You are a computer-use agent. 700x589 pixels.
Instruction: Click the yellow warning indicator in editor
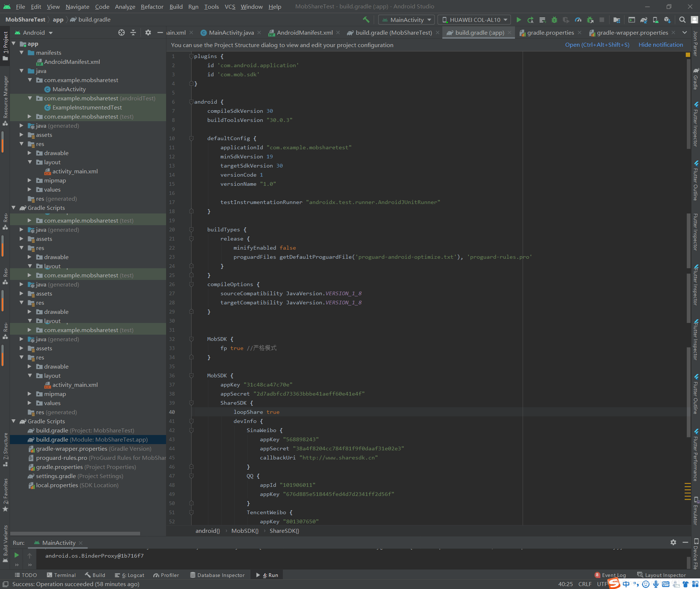688,55
